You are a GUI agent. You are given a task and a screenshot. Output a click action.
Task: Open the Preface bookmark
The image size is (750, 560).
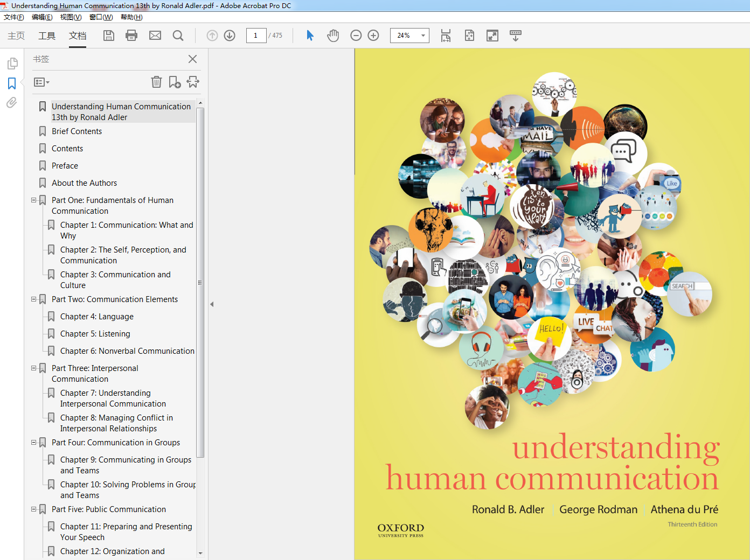tap(65, 166)
